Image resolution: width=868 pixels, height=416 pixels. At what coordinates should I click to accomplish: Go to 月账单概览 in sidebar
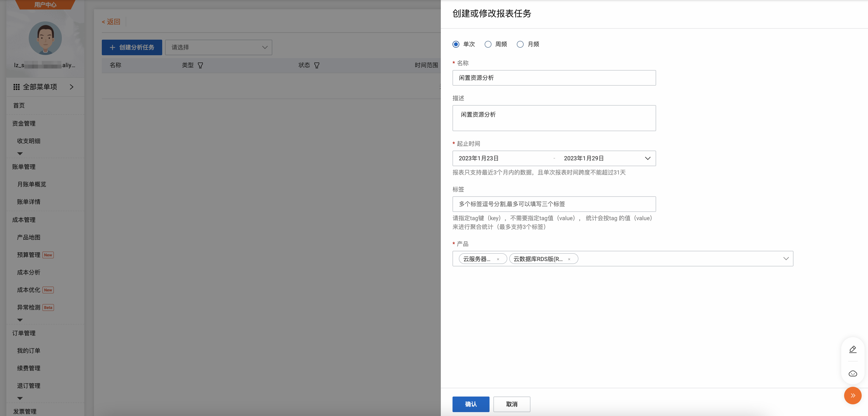[x=31, y=184]
